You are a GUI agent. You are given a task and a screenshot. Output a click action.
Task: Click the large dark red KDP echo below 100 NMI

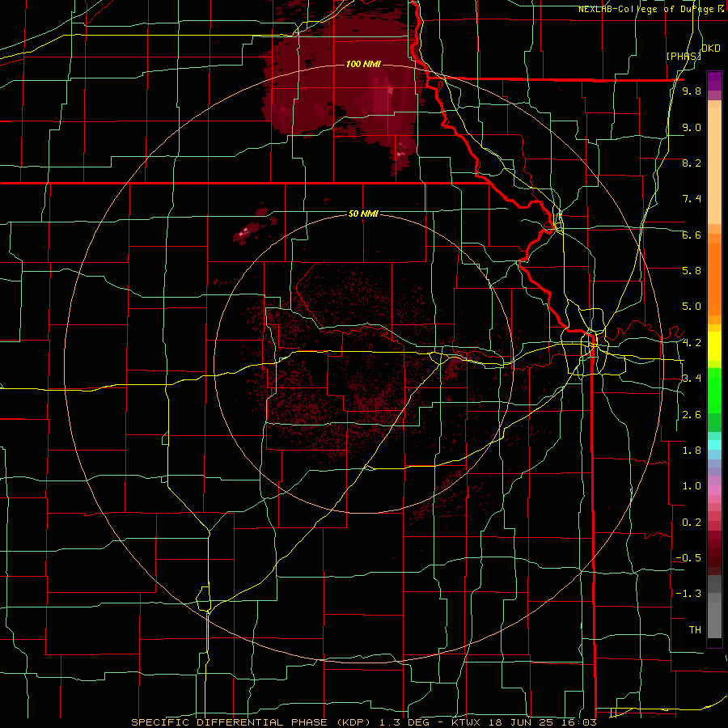344,88
